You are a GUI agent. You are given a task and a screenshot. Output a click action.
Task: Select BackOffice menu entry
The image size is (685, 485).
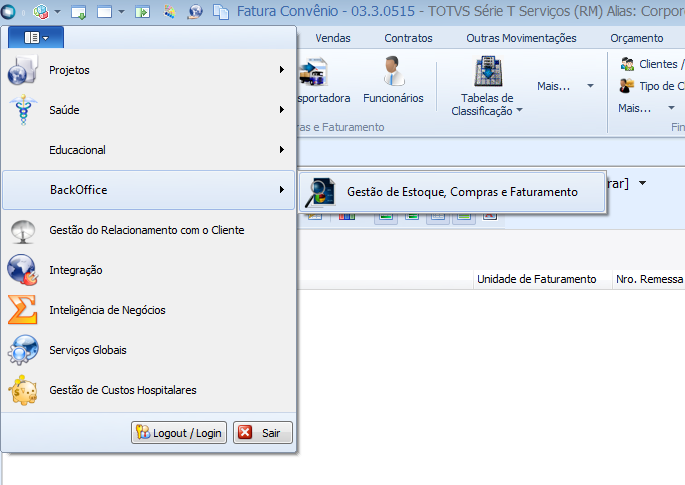click(149, 190)
